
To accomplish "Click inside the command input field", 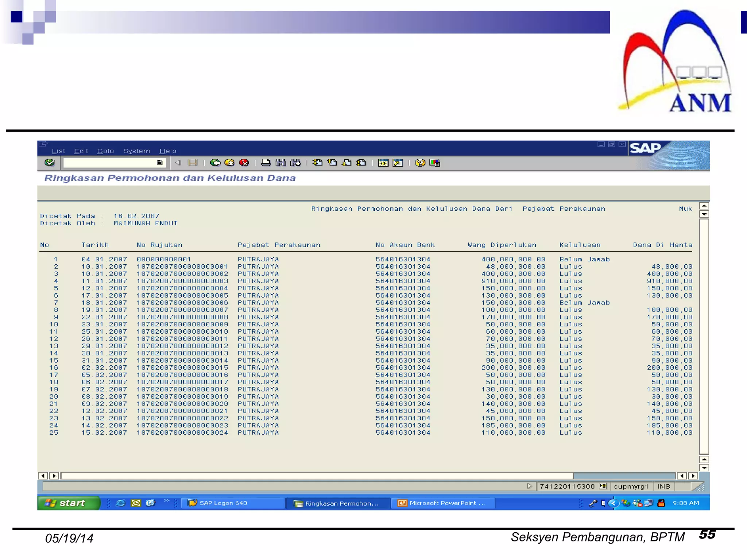I will [x=109, y=163].
